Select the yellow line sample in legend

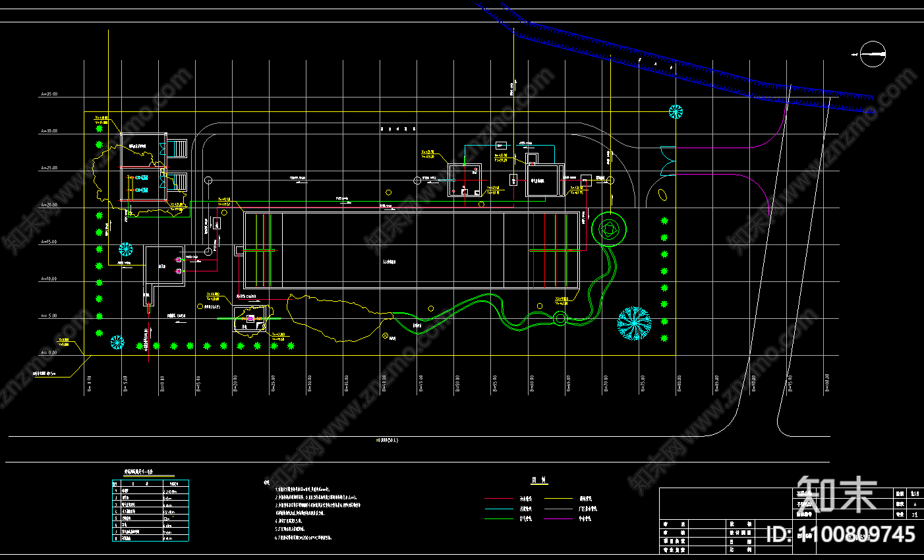coord(558,499)
